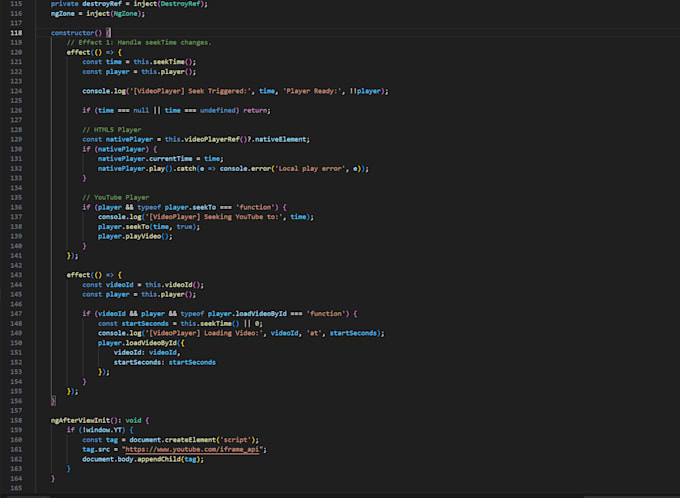Click line number 158 in the gutter
Viewport: 680px width, 498px height.
point(16,420)
